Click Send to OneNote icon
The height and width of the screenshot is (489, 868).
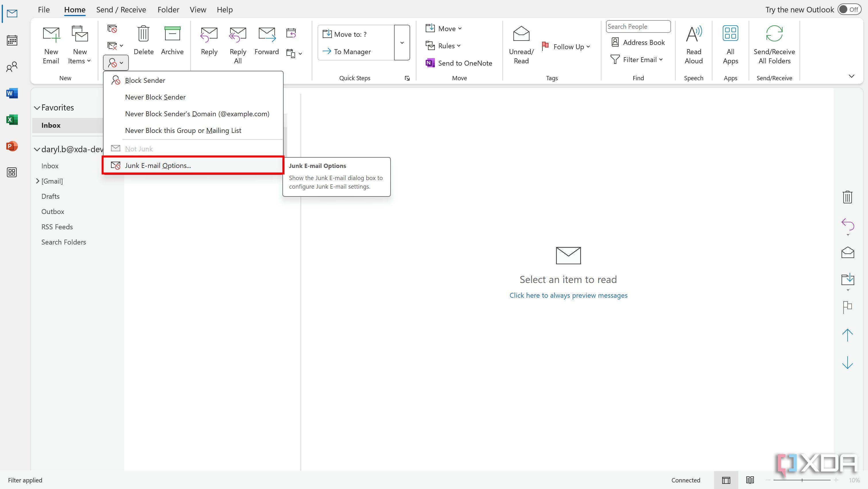pos(430,63)
